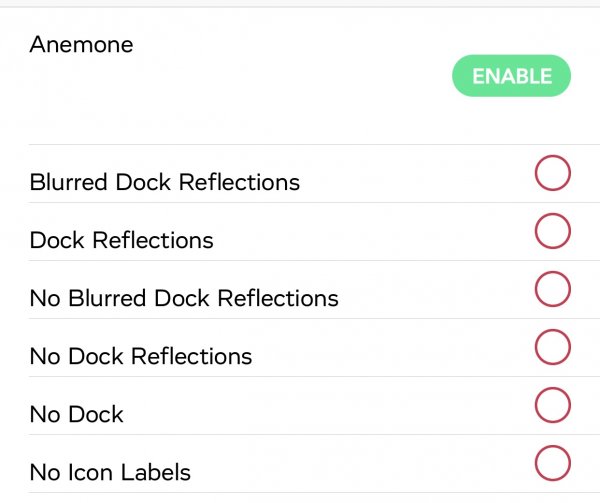Screen dimensions: 600x503
Task: Click empty space in the Dock Reflections row
Action: point(370,234)
